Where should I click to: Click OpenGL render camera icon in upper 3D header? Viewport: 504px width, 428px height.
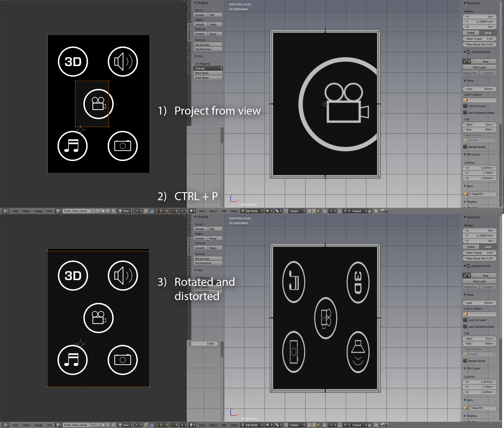point(382,211)
